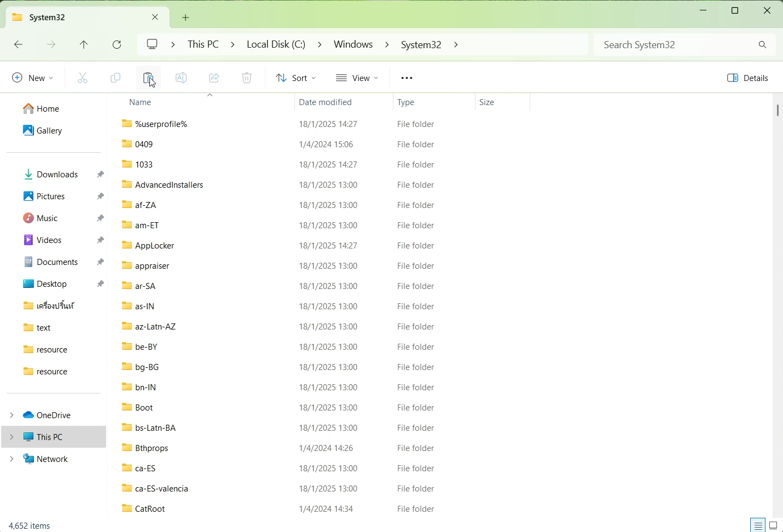Click the Rename icon in toolbar
783x532 pixels.
pos(182,78)
